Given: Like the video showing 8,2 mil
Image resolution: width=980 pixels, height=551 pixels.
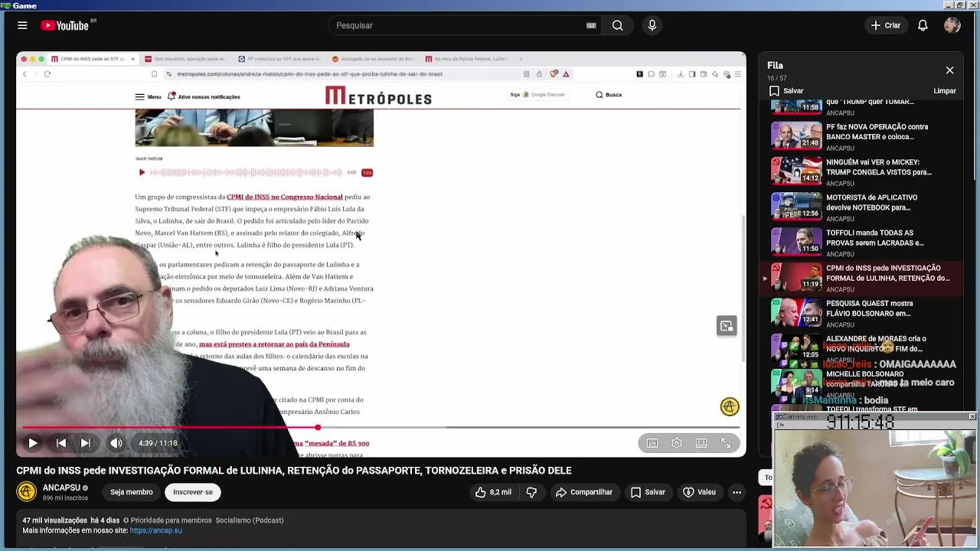Looking at the screenshot, I should pos(493,492).
